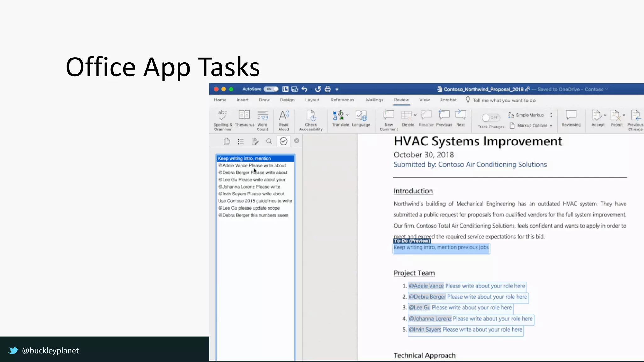Open the References tab

click(x=342, y=100)
